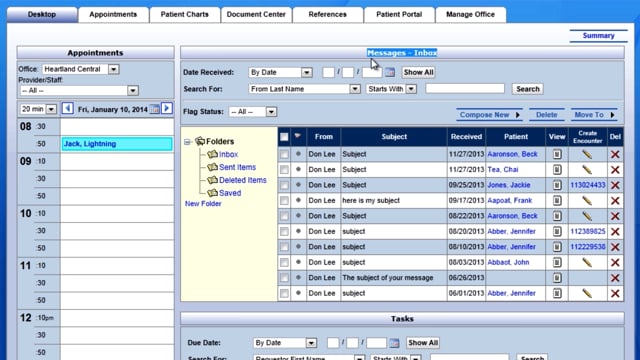640x360 pixels.
Task: Check the box for 08/22/2013 message
Action: (284, 216)
